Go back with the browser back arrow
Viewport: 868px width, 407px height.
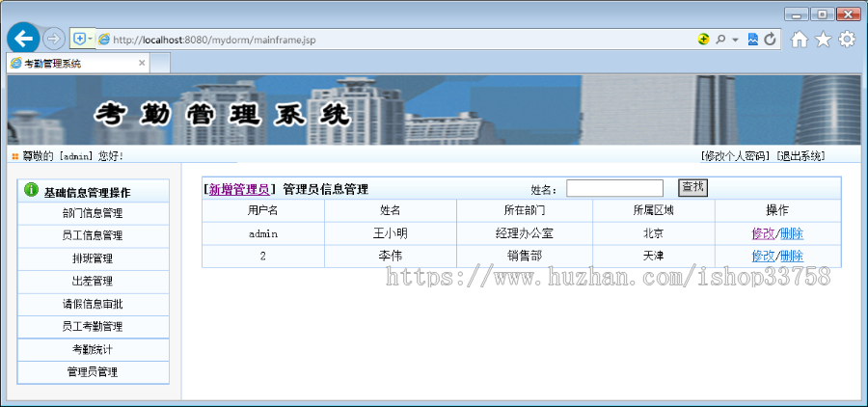[23, 39]
